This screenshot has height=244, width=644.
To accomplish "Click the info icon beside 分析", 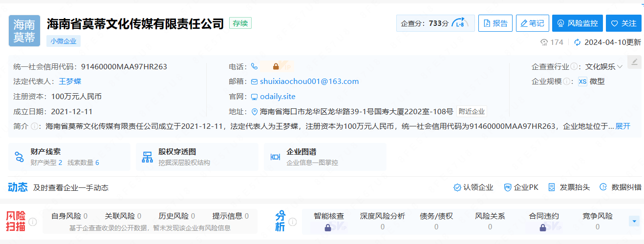I will (x=293, y=222).
